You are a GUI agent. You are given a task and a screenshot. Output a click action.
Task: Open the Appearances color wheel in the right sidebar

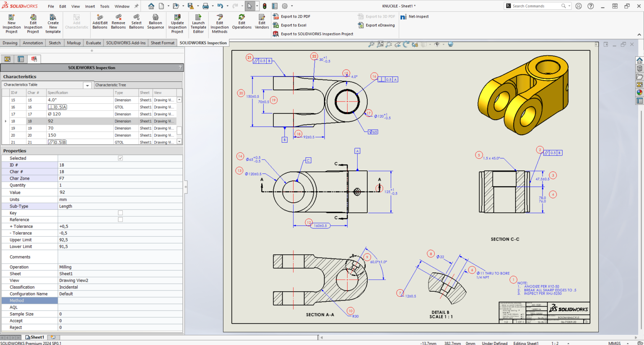(639, 93)
